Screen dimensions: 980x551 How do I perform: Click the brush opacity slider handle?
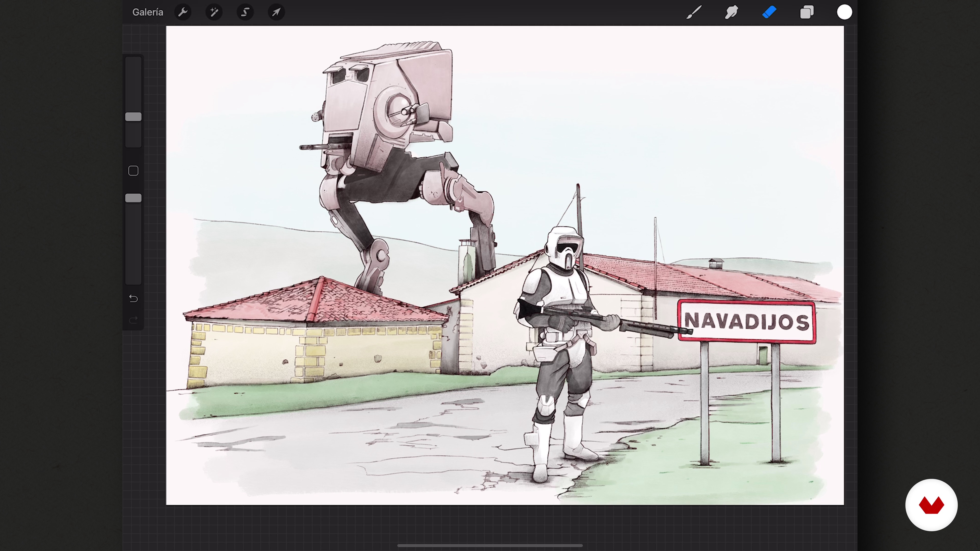pyautogui.click(x=133, y=198)
